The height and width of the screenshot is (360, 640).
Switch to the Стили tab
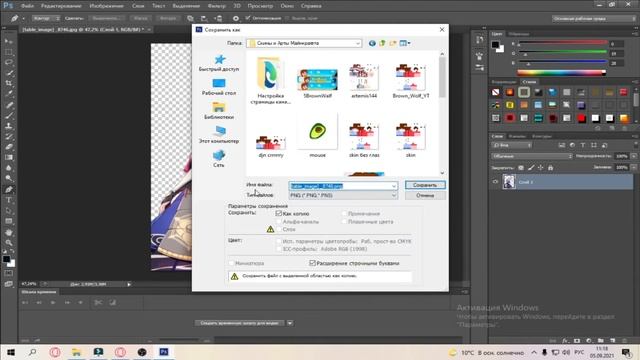tap(529, 82)
